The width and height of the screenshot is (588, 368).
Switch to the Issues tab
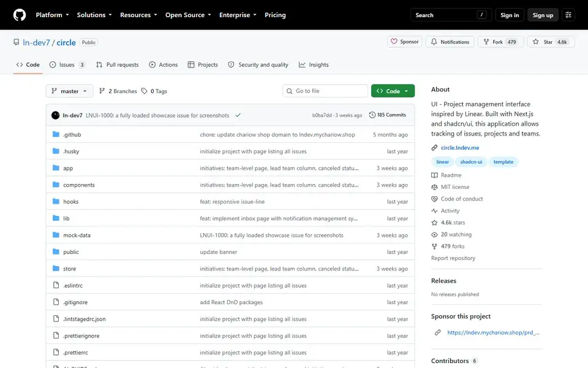(67, 64)
